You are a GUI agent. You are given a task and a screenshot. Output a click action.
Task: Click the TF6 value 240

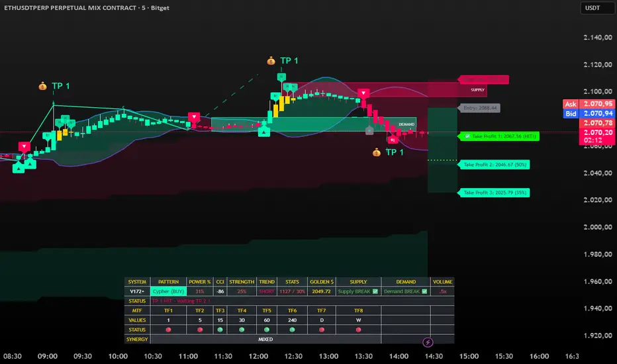click(292, 320)
